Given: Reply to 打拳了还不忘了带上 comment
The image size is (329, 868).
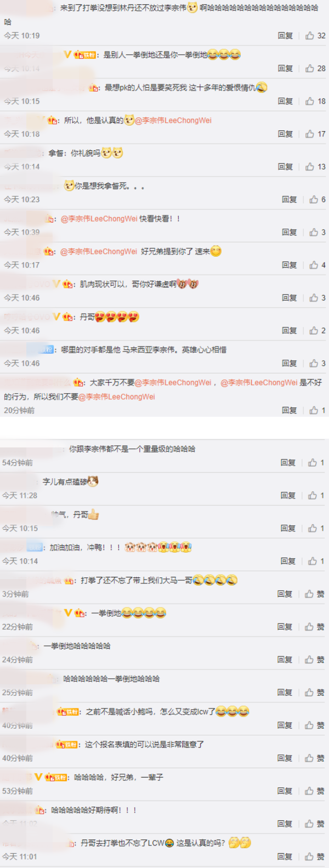Looking at the screenshot, I should 285,594.
